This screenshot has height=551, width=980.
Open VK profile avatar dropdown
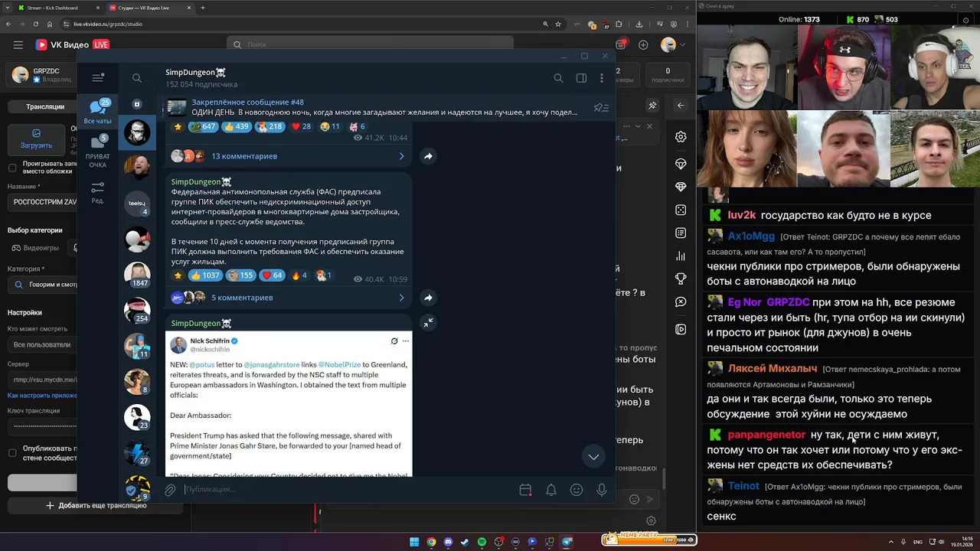tap(672, 44)
